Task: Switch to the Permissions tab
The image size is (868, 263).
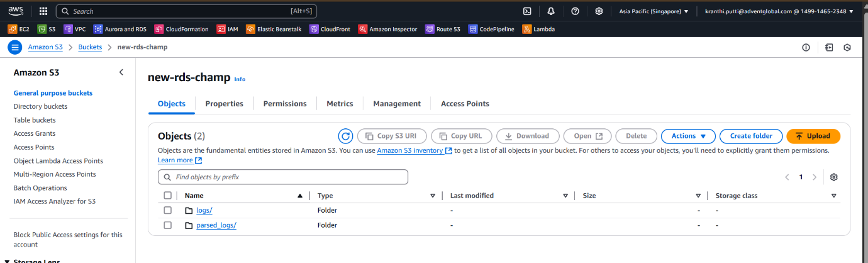Action: click(285, 104)
